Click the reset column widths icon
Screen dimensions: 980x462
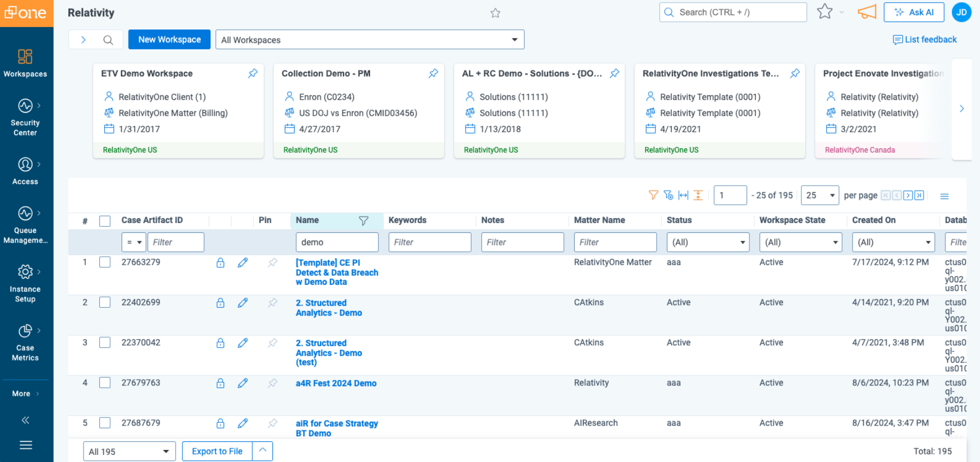[683, 195]
